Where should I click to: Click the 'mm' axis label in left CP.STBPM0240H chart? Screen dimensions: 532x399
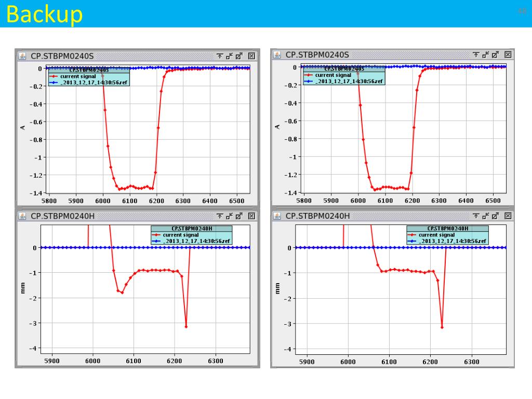[22, 288]
